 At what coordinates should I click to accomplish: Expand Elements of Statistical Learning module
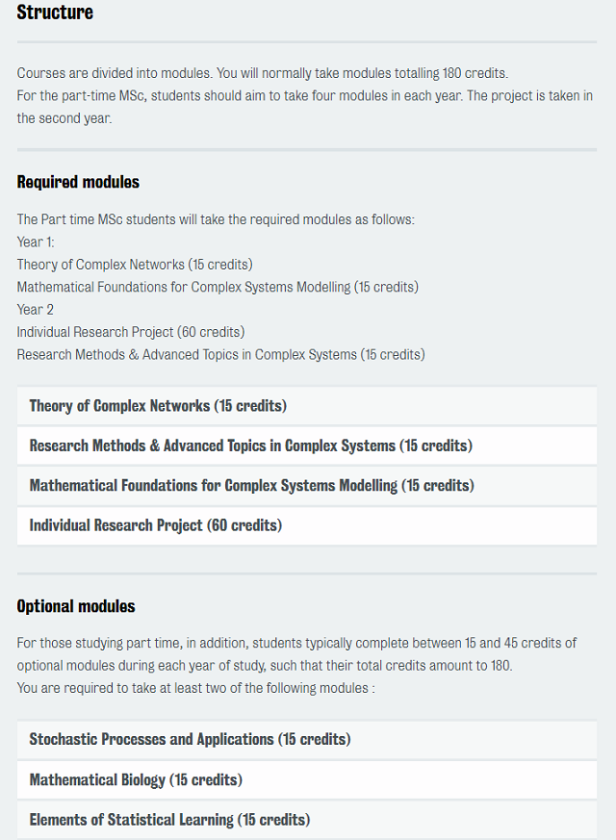306,820
